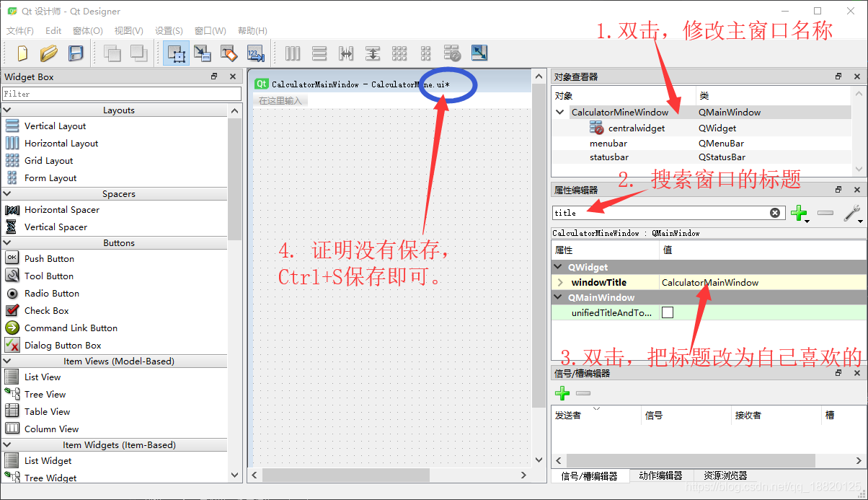Click the property filter field containing title

pyautogui.click(x=668, y=213)
